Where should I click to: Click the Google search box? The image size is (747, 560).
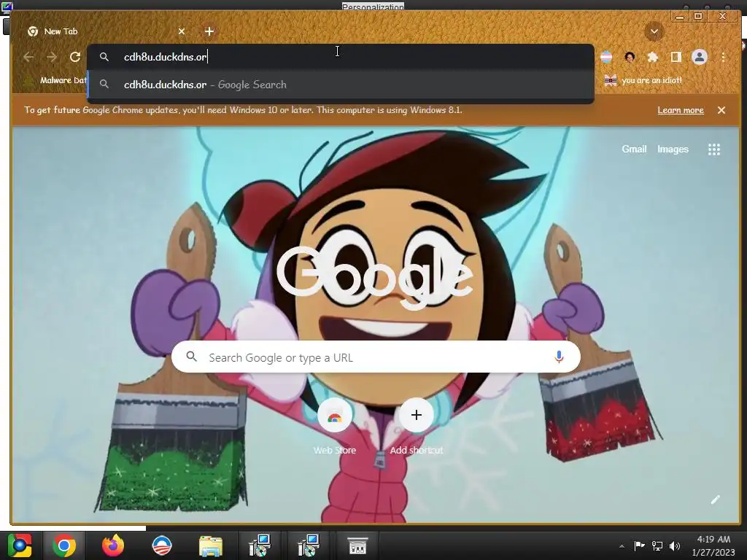pyautogui.click(x=376, y=357)
